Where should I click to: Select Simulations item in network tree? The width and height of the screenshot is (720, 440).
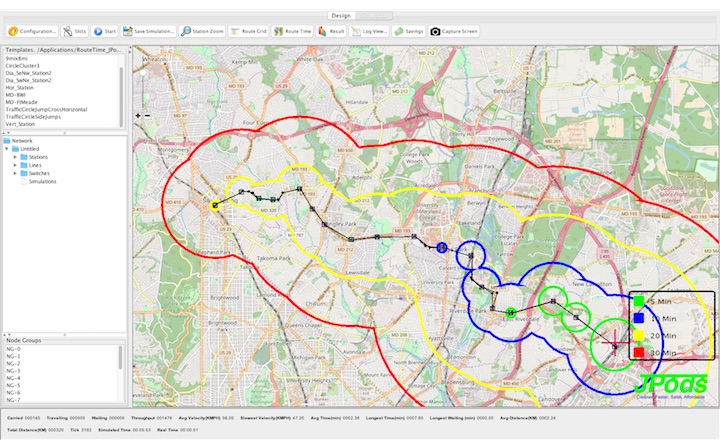click(x=42, y=182)
